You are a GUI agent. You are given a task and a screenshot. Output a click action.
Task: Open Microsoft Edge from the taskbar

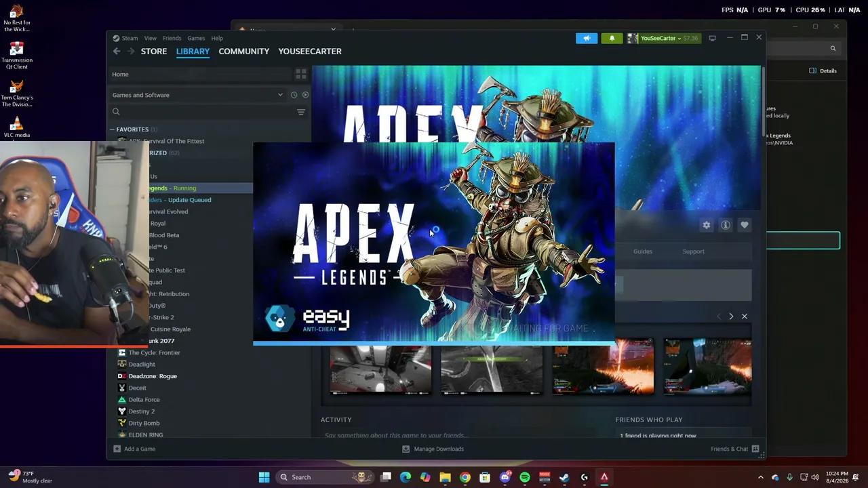[x=406, y=477]
